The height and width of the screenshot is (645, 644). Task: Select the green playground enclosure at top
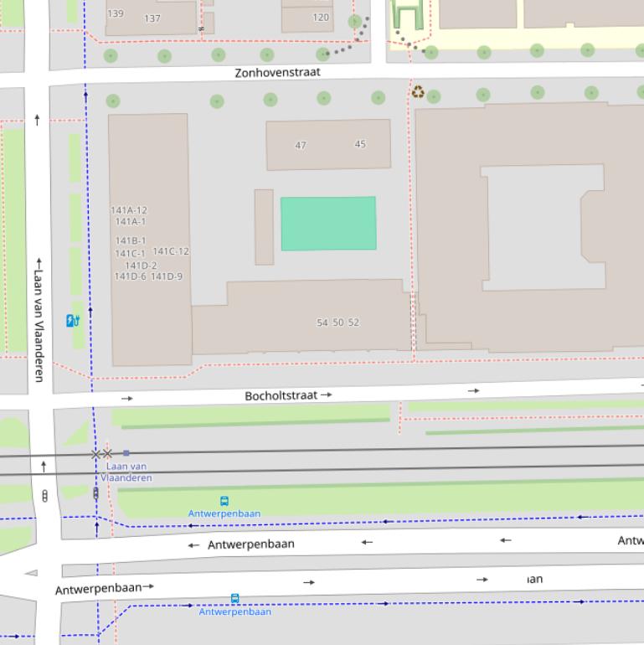tap(407, 17)
